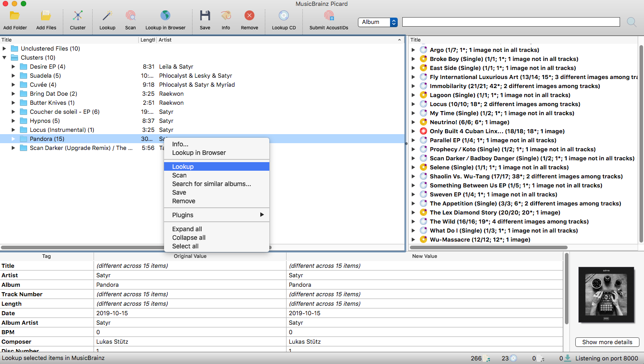Click the disc icon beside Argo album
This screenshot has width=644, height=364.
[423, 50]
